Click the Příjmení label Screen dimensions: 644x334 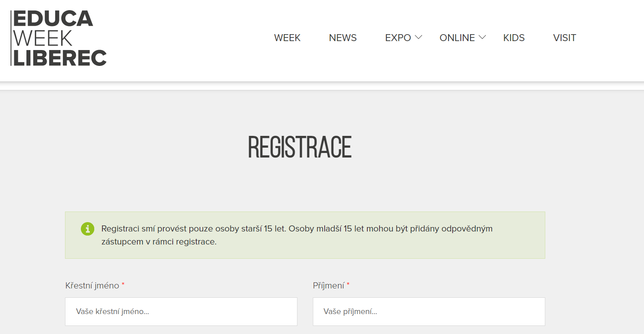click(x=329, y=286)
